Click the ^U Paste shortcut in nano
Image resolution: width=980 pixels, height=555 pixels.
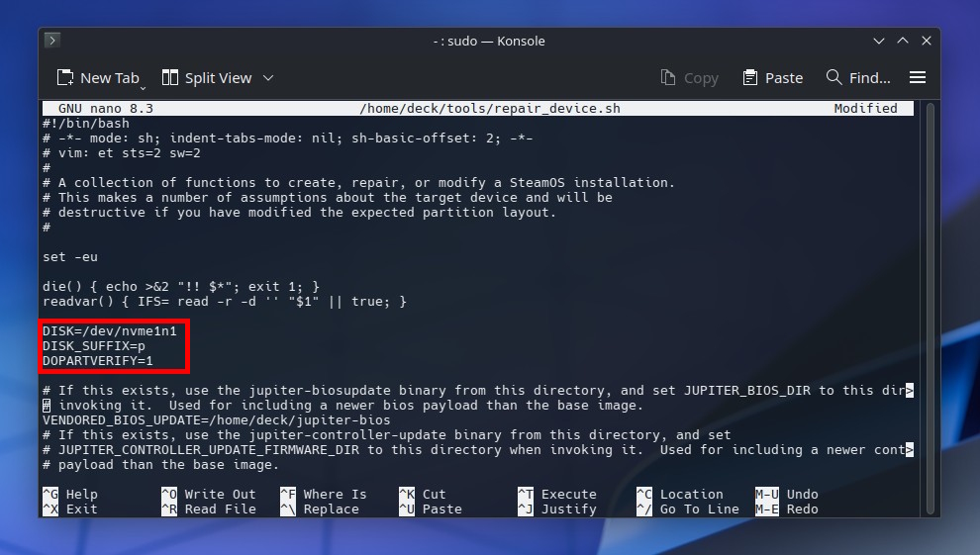click(x=430, y=509)
